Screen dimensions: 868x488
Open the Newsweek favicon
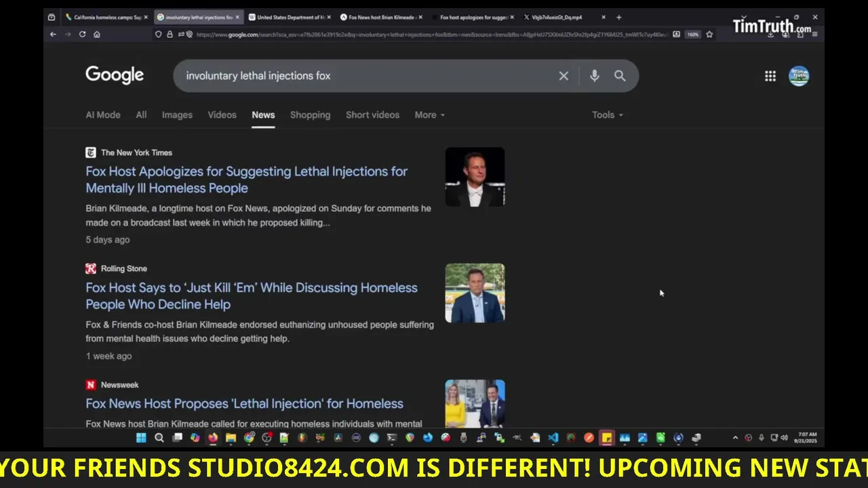point(91,385)
